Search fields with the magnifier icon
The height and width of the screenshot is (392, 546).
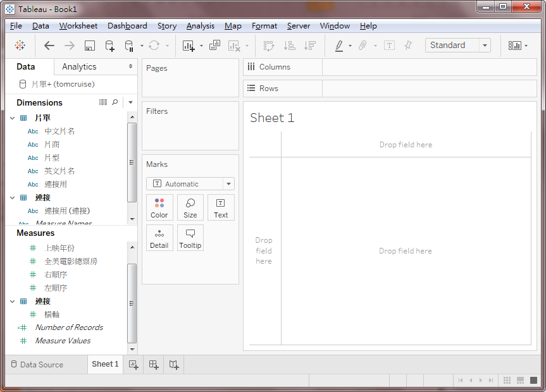click(x=115, y=102)
